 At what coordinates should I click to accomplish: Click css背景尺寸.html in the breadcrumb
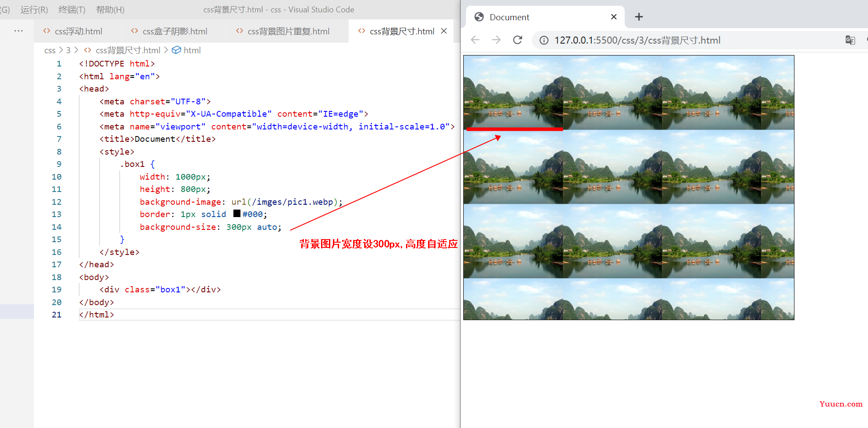[128, 50]
